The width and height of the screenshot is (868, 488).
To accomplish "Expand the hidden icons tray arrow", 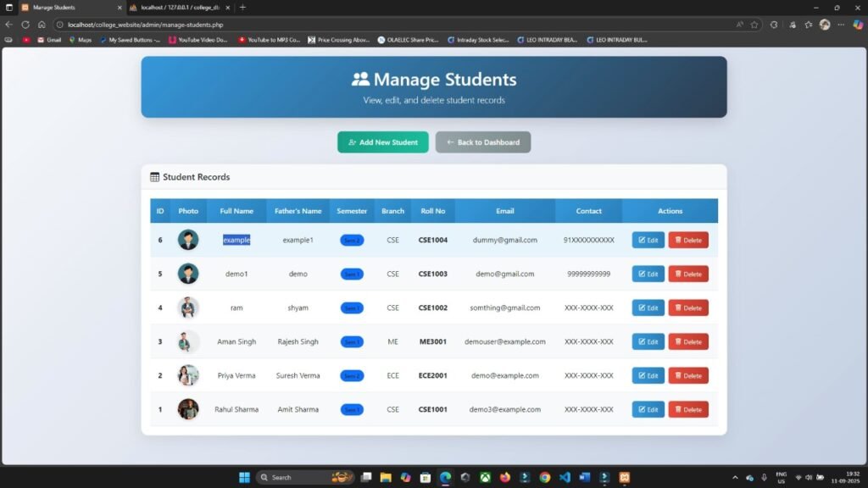I will click(x=737, y=477).
